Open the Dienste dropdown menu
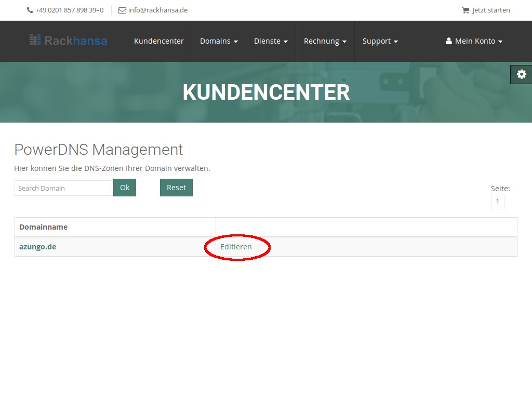The image size is (532, 399). 271,41
